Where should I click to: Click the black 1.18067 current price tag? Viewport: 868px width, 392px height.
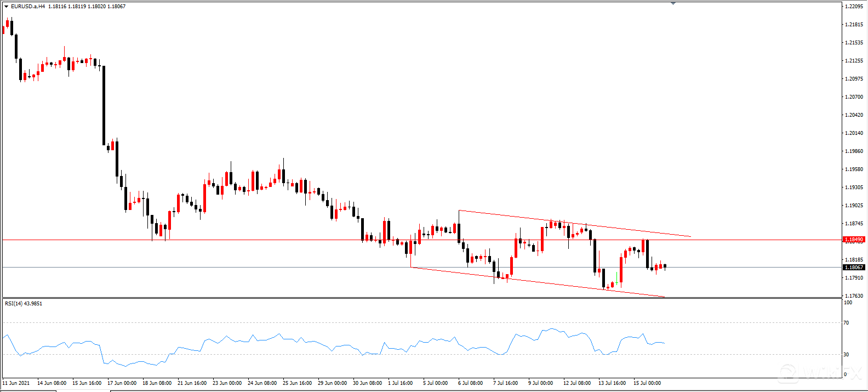tap(854, 268)
